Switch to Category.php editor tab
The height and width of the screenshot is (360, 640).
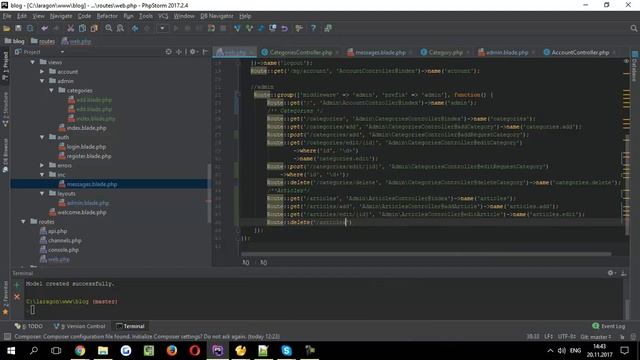point(445,52)
